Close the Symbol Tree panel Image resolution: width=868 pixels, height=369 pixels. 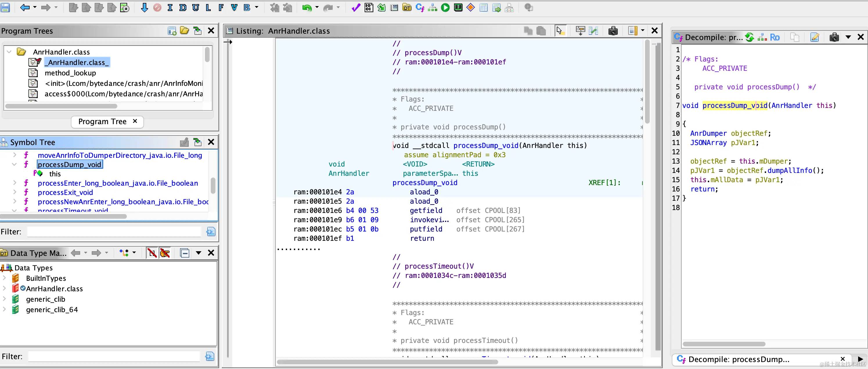(211, 142)
